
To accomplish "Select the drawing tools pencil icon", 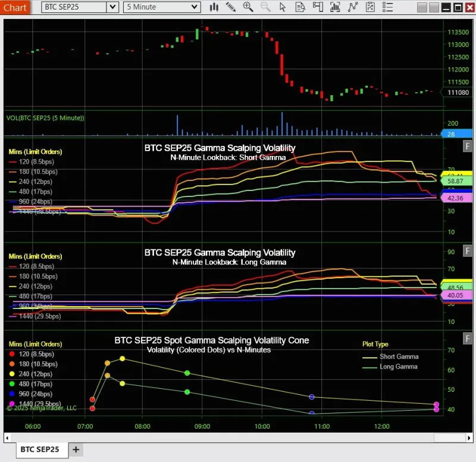I will click(x=231, y=7).
